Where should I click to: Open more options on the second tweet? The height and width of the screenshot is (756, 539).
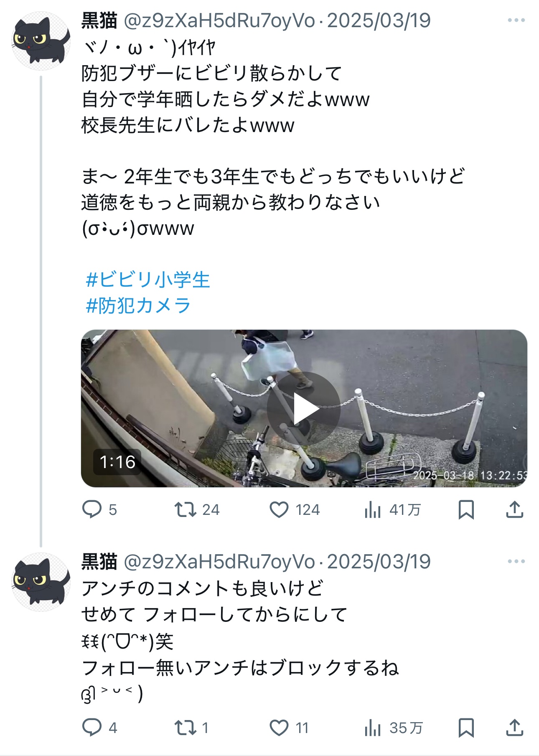pyautogui.click(x=516, y=561)
